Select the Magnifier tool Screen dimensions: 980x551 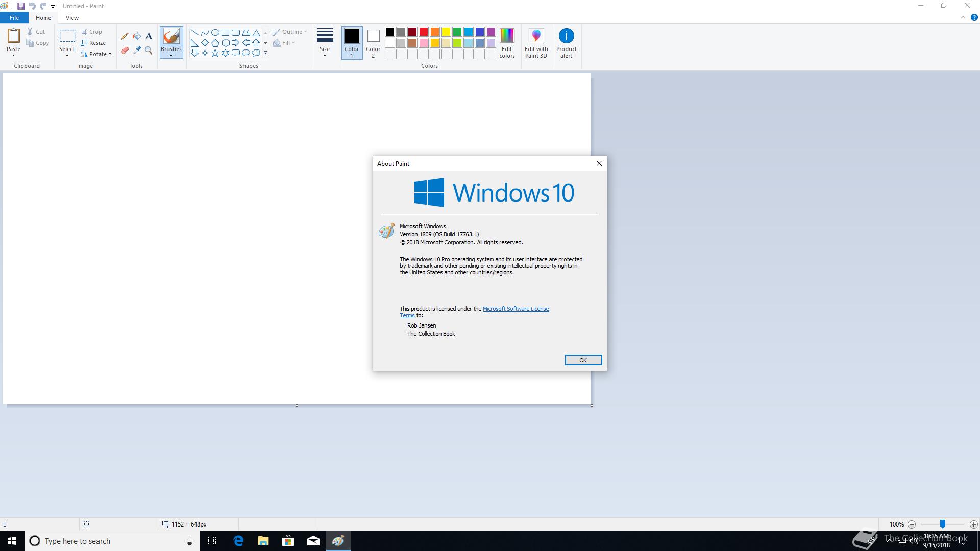point(149,51)
